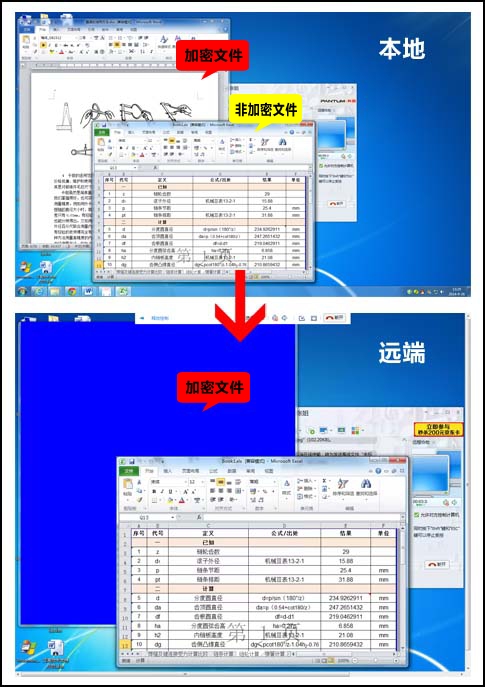485x687 pixels.
Task: Expand font size 12 dropdown in remote Excel
Action: (x=202, y=482)
